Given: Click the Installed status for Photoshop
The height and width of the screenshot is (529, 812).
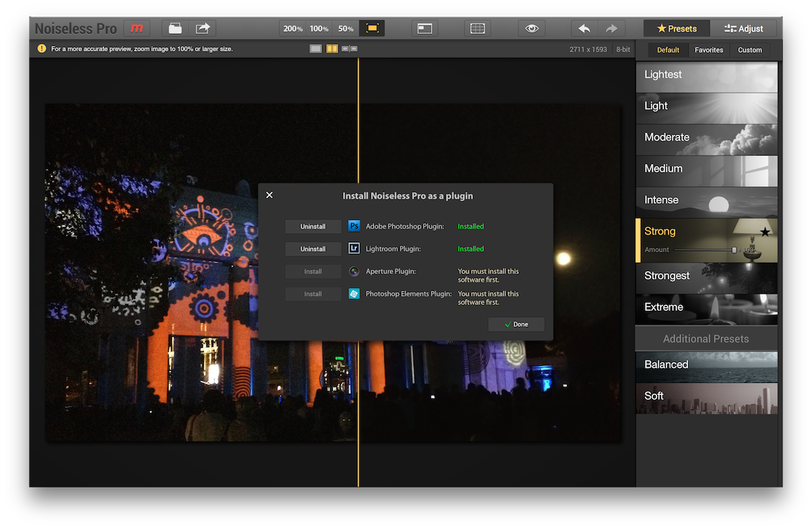Looking at the screenshot, I should (x=471, y=227).
